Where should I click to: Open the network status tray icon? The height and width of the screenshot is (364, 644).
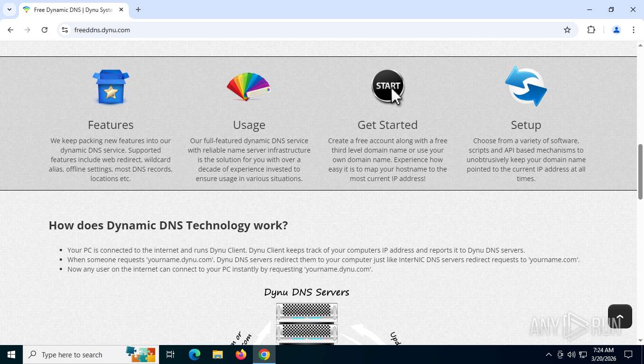(582, 355)
